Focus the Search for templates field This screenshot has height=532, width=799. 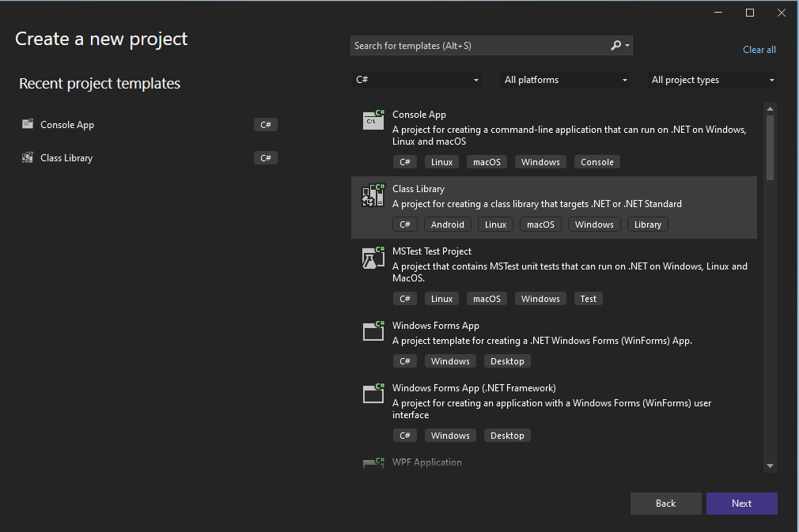tap(479, 46)
